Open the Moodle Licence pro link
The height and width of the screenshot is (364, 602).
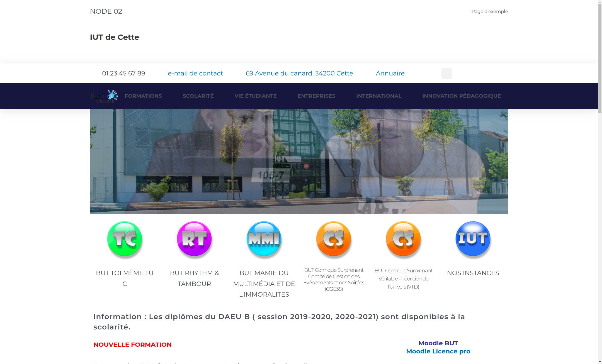tap(438, 351)
